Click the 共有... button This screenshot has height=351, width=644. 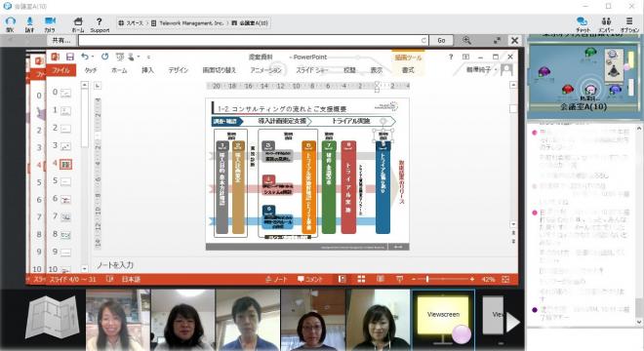point(61,40)
